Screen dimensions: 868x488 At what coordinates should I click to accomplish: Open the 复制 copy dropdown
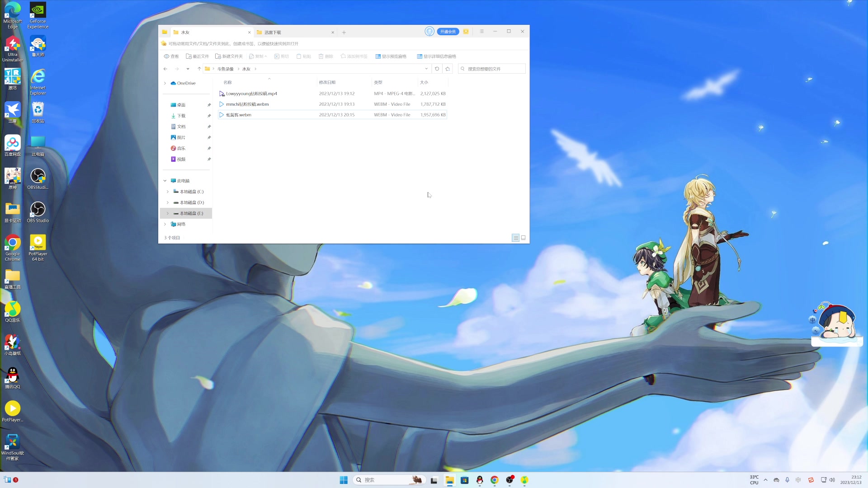(x=258, y=56)
